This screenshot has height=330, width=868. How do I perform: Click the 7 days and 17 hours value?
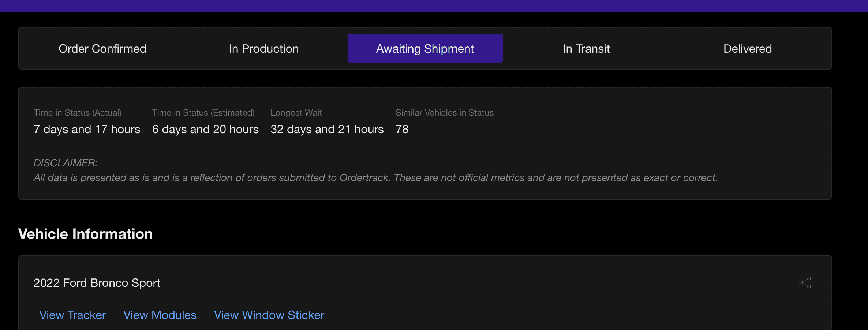(87, 129)
